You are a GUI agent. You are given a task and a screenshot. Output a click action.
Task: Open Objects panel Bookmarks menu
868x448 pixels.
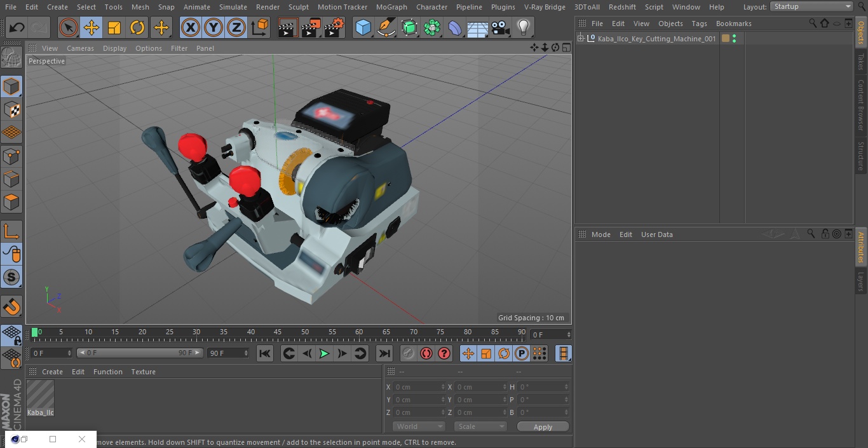tap(733, 24)
